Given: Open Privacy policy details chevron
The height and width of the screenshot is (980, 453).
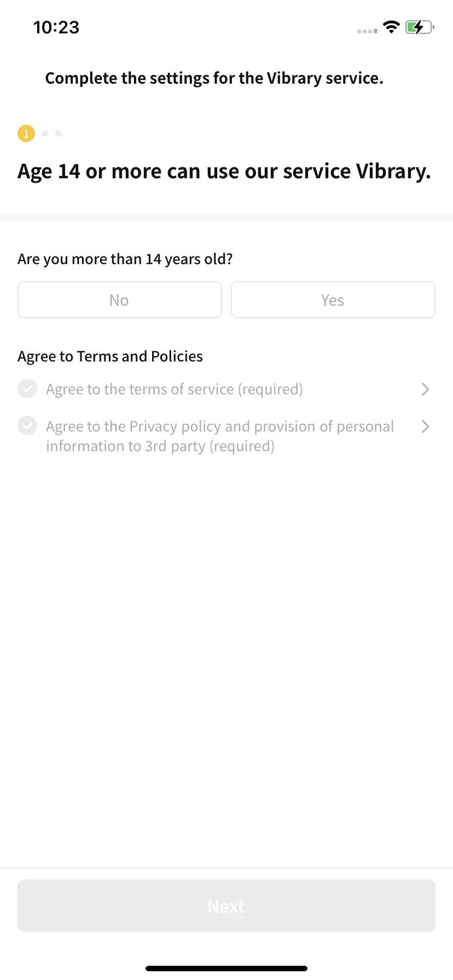Looking at the screenshot, I should pos(425,427).
